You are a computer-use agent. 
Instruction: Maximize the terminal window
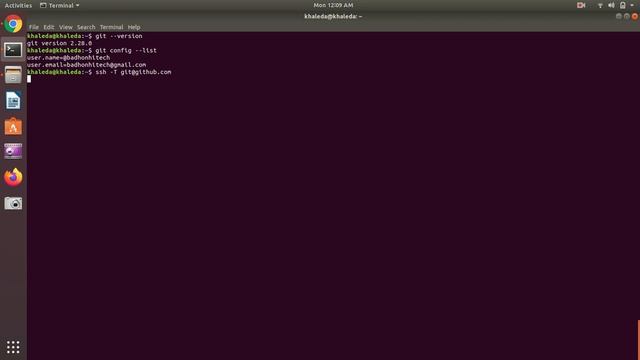tap(627, 16)
